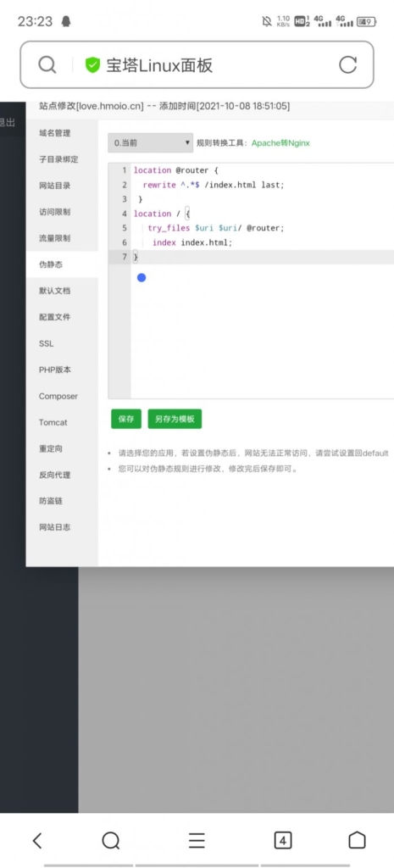394x868 pixels.
Task: Open the browser hamburger menu
Action: pyautogui.click(x=197, y=841)
